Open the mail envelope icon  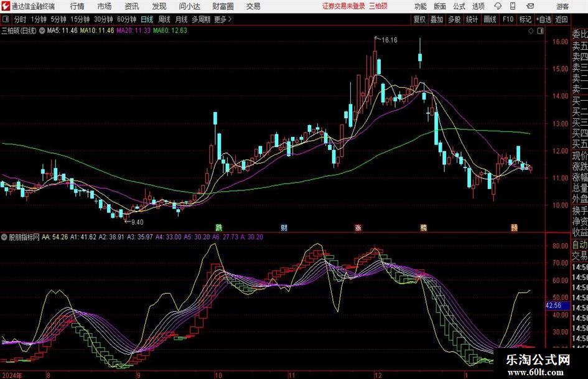point(530,6)
